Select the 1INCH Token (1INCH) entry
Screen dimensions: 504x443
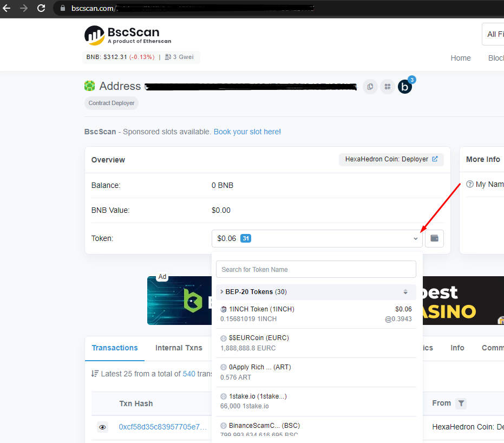pyautogui.click(x=316, y=314)
